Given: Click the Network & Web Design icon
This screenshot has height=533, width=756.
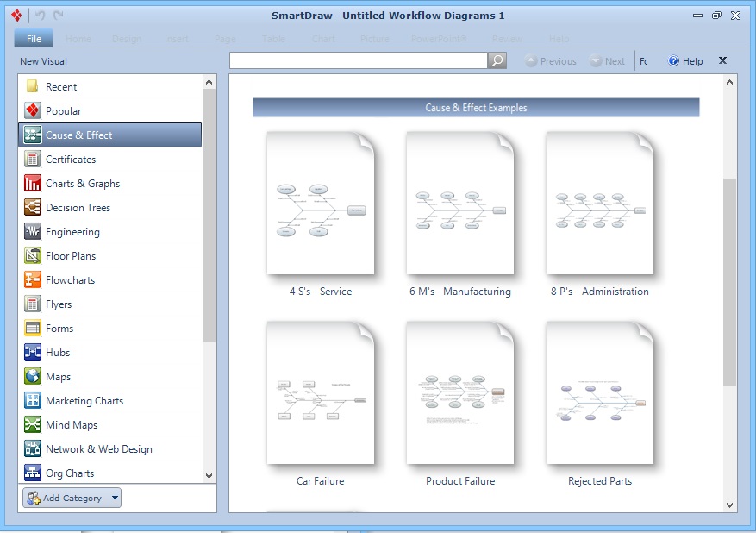Looking at the screenshot, I should coord(32,448).
